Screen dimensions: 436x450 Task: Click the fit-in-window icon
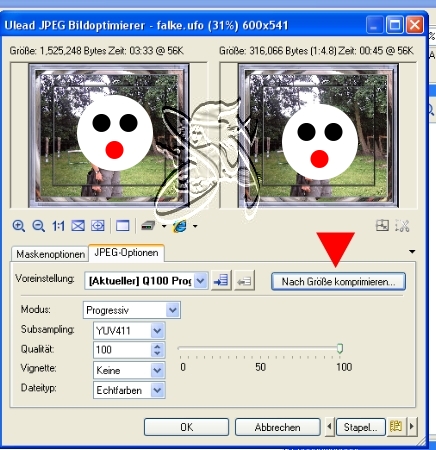[x=78, y=226]
